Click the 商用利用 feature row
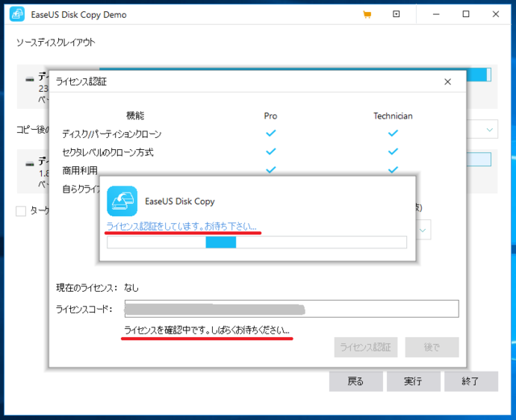This screenshot has width=516, height=420. [80, 170]
